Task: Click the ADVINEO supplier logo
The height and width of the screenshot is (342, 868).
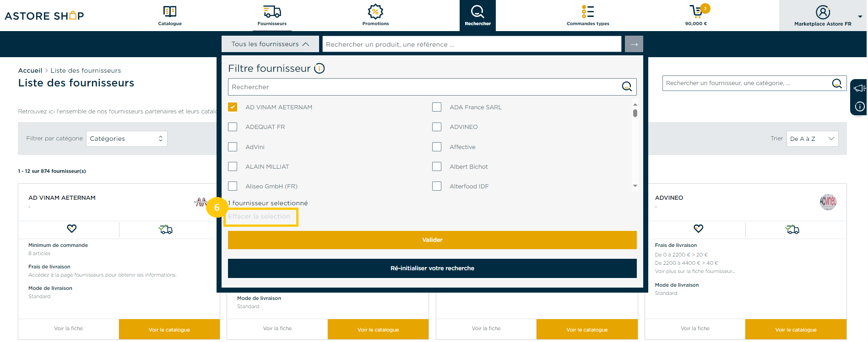Action: pos(828,202)
